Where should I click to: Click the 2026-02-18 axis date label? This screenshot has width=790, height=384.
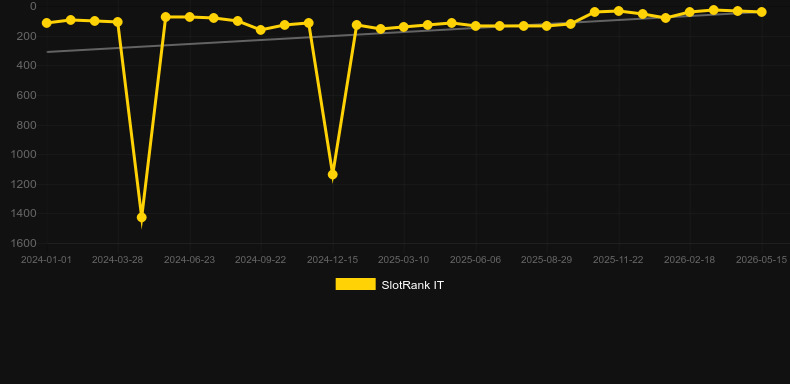[x=690, y=260]
